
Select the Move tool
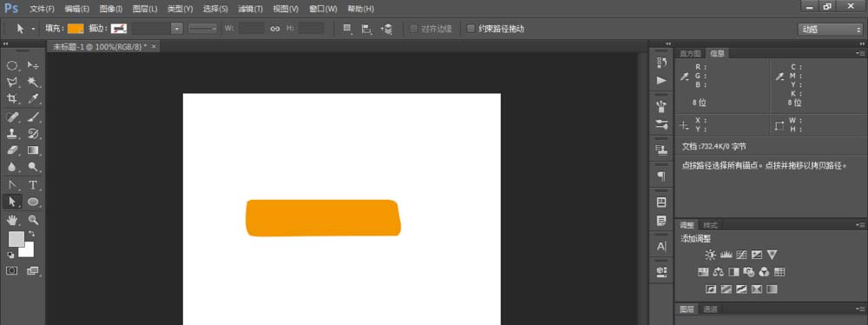[33, 65]
